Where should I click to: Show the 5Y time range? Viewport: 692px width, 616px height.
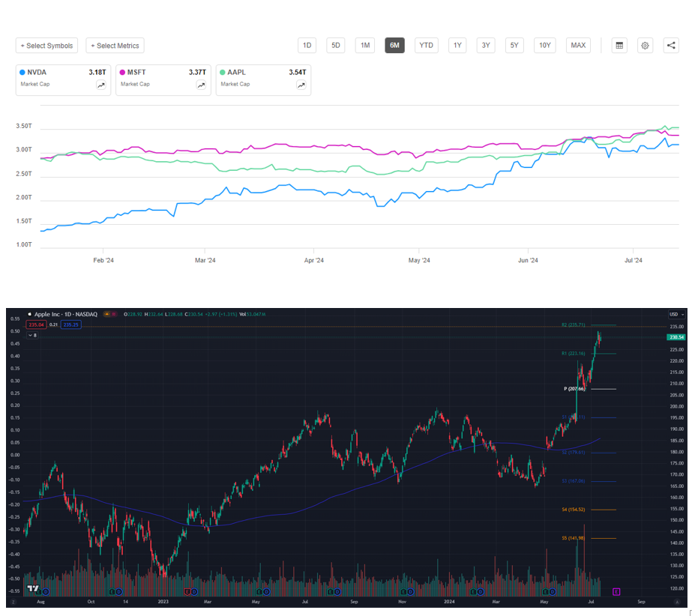(514, 46)
